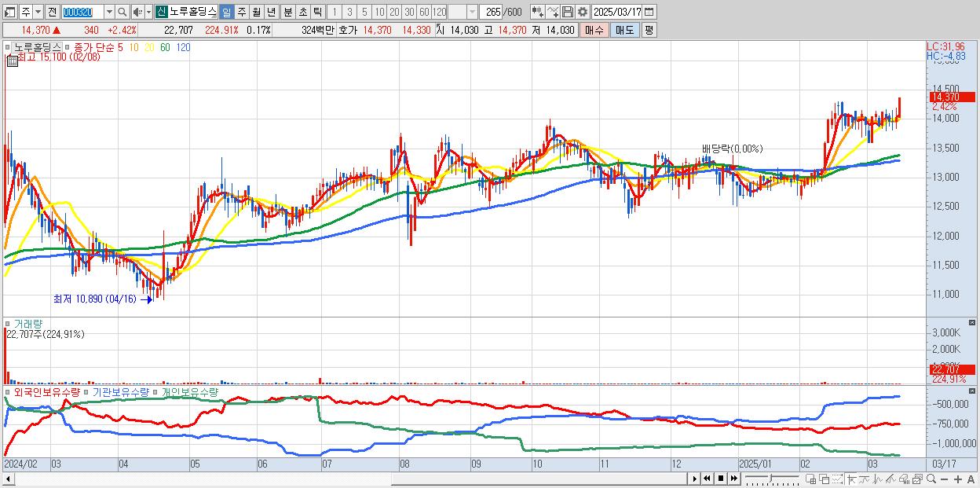Select the 3 interval preset

click(349, 12)
